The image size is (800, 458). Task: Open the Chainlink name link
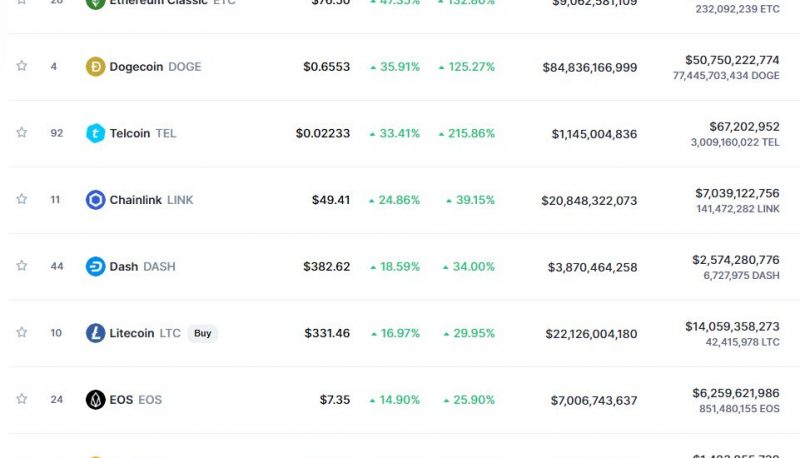click(135, 200)
